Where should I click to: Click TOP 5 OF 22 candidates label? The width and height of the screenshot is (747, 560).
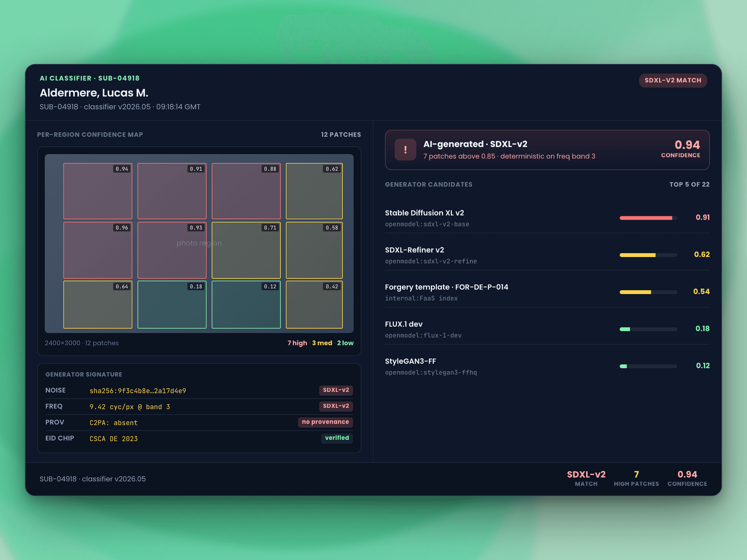pos(689,184)
